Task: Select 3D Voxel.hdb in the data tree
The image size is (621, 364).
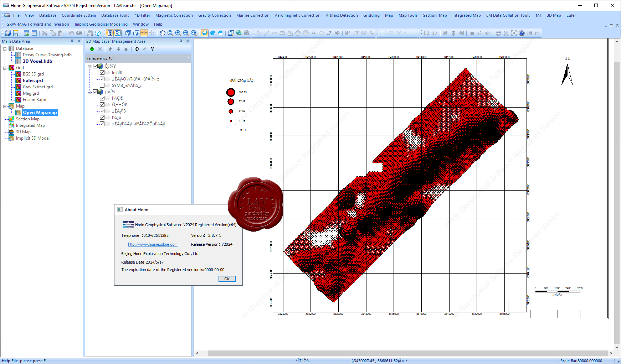Action: (37, 61)
